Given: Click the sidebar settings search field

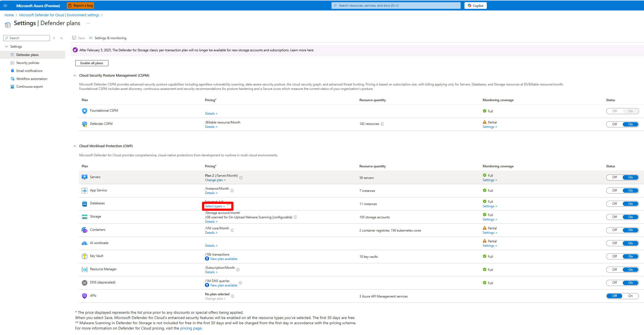Looking at the screenshot, I should [x=26, y=38].
